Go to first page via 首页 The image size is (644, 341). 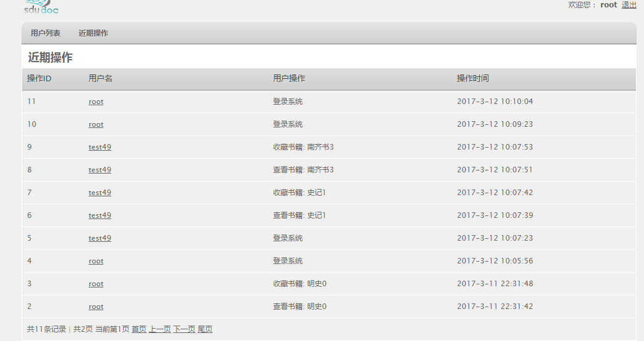coord(139,329)
